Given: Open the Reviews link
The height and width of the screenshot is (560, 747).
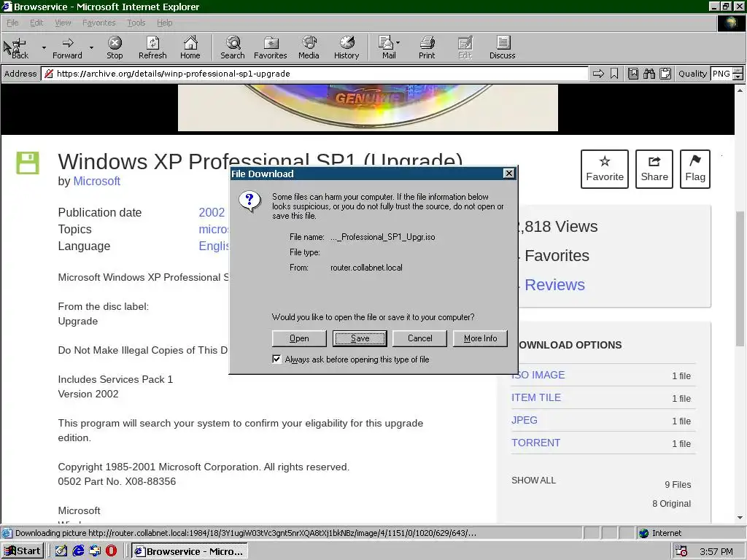Looking at the screenshot, I should (x=554, y=285).
